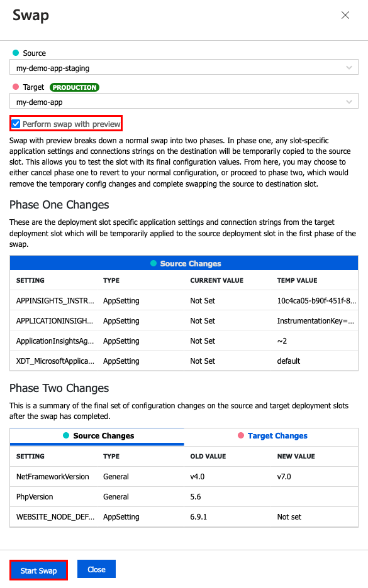This screenshot has width=368, height=588.
Task: Click the Start Swap button
Action: click(x=38, y=570)
